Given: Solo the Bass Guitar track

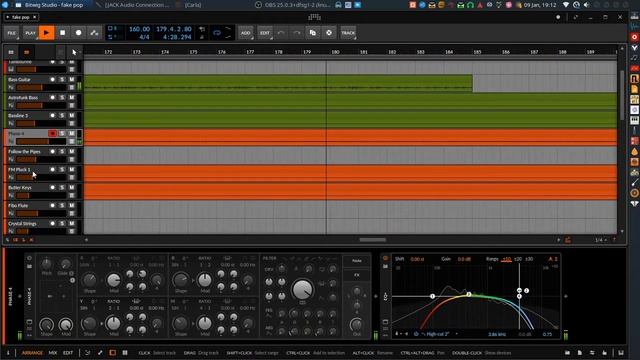Looking at the screenshot, I should click(62, 80).
